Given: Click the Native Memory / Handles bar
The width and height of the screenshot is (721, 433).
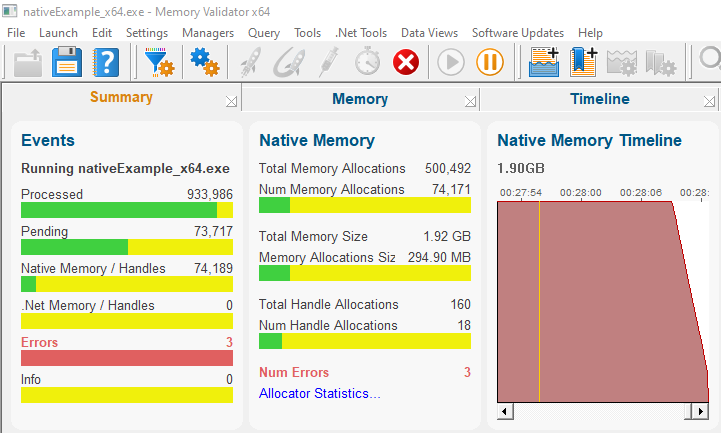Looking at the screenshot, I should pyautogui.click(x=127, y=284).
